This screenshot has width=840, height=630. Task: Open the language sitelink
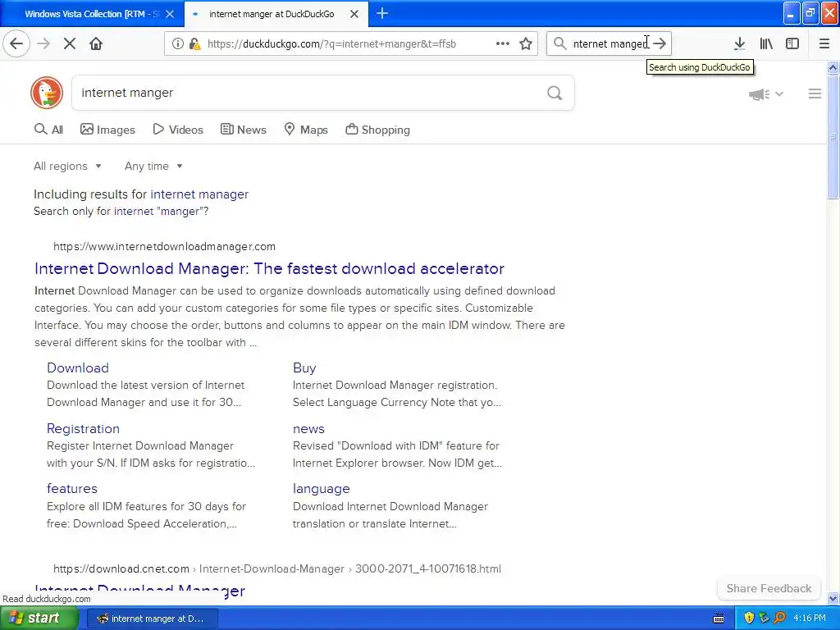[321, 489]
